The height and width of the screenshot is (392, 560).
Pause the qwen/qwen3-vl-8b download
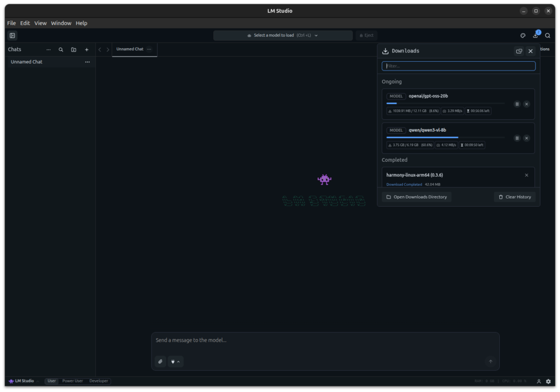(x=517, y=138)
